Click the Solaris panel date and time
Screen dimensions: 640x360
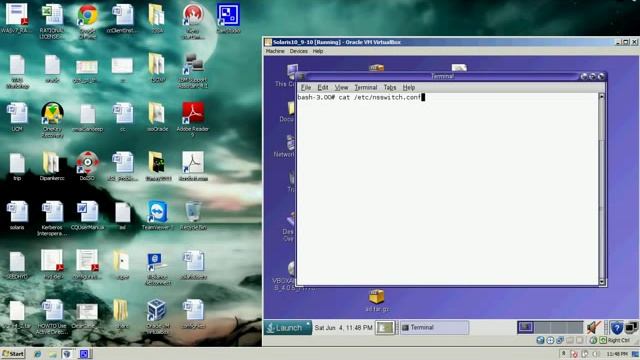tap(344, 328)
